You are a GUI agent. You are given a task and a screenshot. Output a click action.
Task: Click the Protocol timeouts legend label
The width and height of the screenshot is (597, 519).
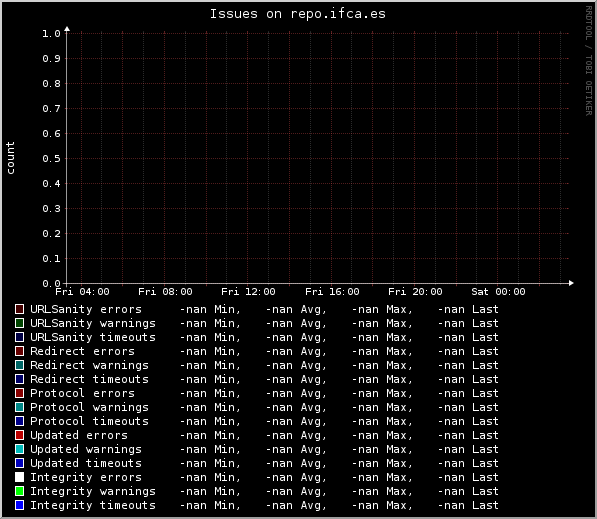(89, 421)
